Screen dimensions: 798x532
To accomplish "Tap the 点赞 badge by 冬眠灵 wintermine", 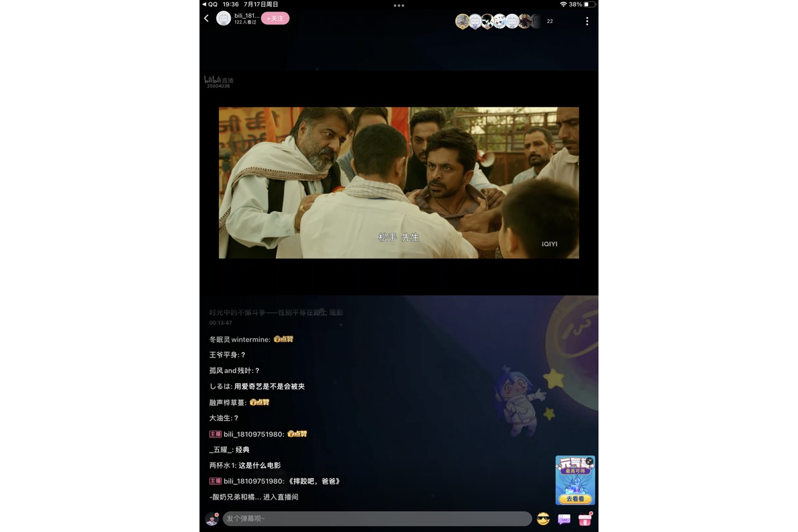I will pyautogui.click(x=283, y=339).
